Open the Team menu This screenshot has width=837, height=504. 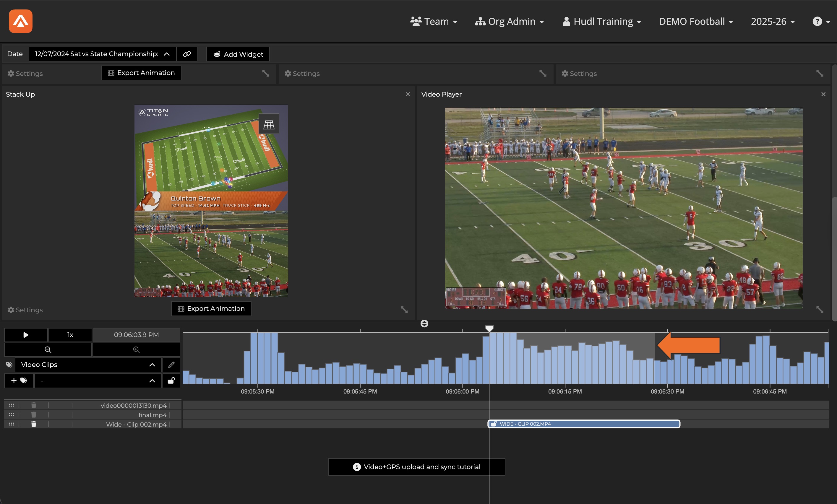click(x=434, y=21)
